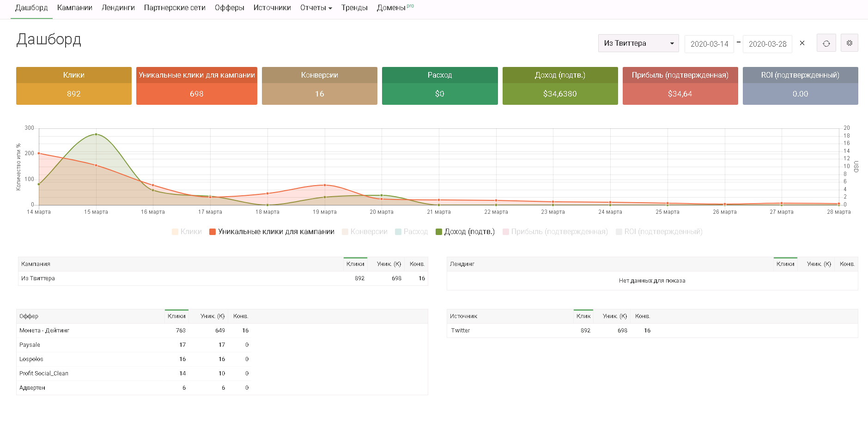This screenshot has width=868, height=428.
Task: Click the start date field 2020-03-14
Action: (x=709, y=44)
